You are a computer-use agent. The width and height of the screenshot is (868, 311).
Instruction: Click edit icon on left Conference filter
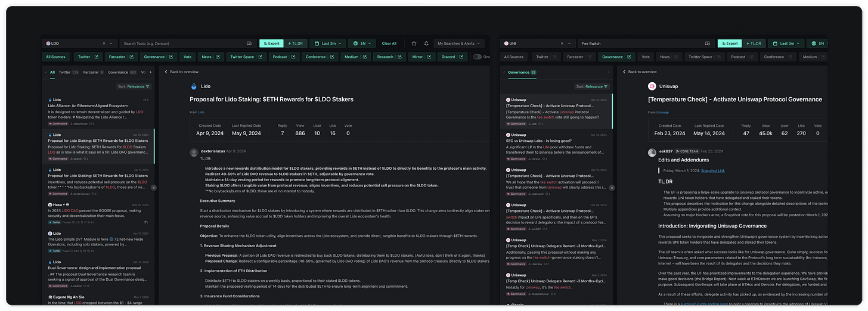click(x=332, y=57)
